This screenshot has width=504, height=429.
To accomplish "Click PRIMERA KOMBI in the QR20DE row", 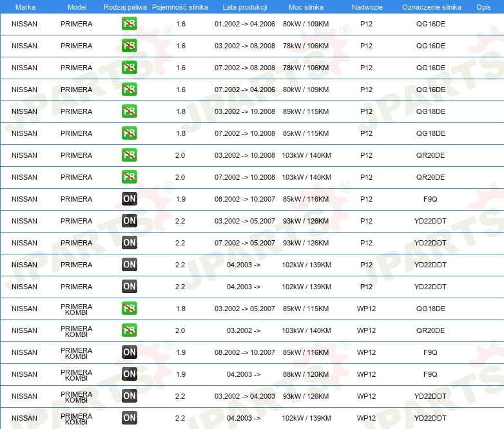I will coord(77,331).
